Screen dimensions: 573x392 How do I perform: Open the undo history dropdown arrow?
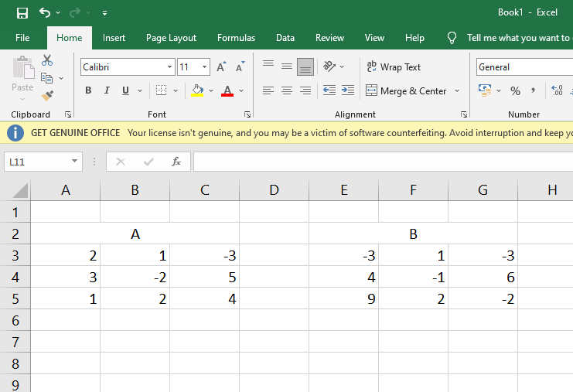58,13
